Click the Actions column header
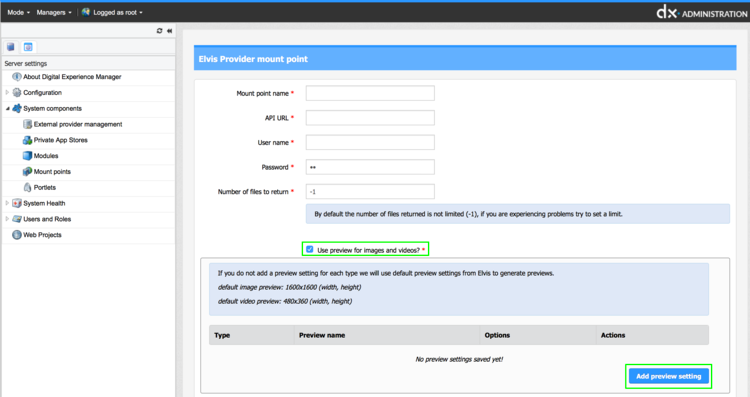Screen dimensions: 750x397 click(x=652, y=335)
